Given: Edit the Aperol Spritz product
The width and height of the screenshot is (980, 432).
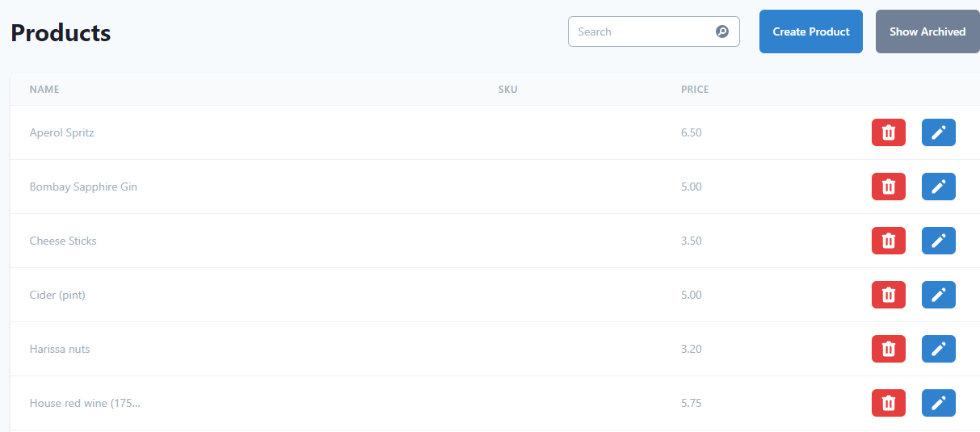Looking at the screenshot, I should click(938, 132).
